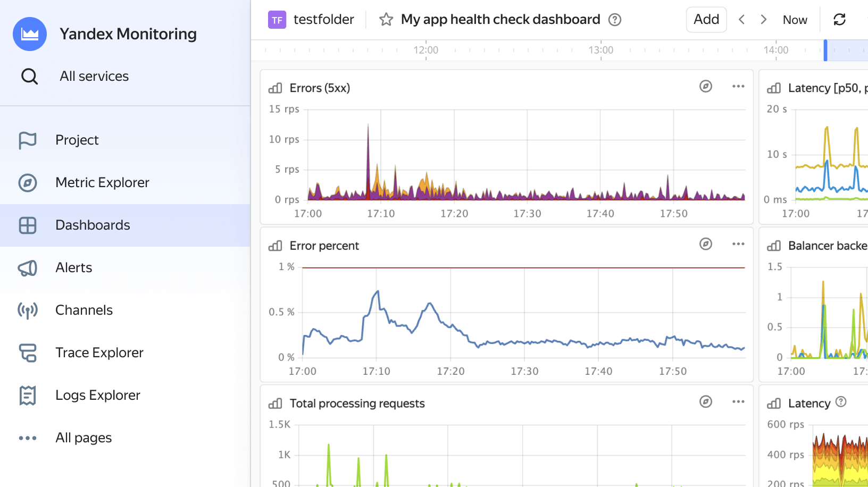Select Alerts in the sidebar

pyautogui.click(x=73, y=268)
